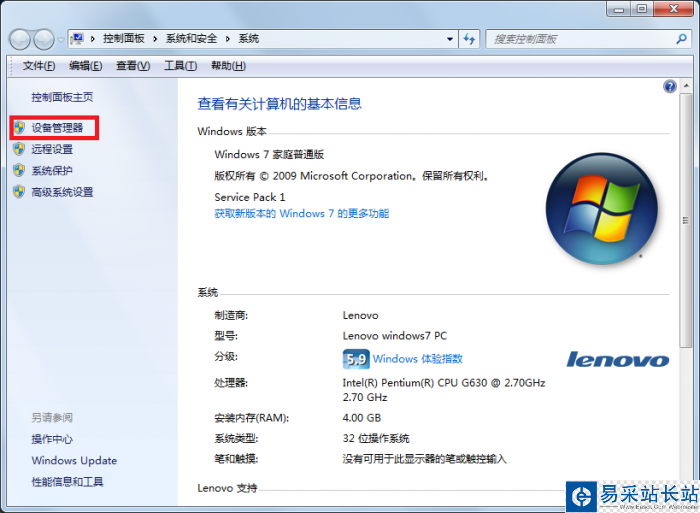The width and height of the screenshot is (700, 513).
Task: Click shield icon beside 系统保护
Action: (x=19, y=170)
